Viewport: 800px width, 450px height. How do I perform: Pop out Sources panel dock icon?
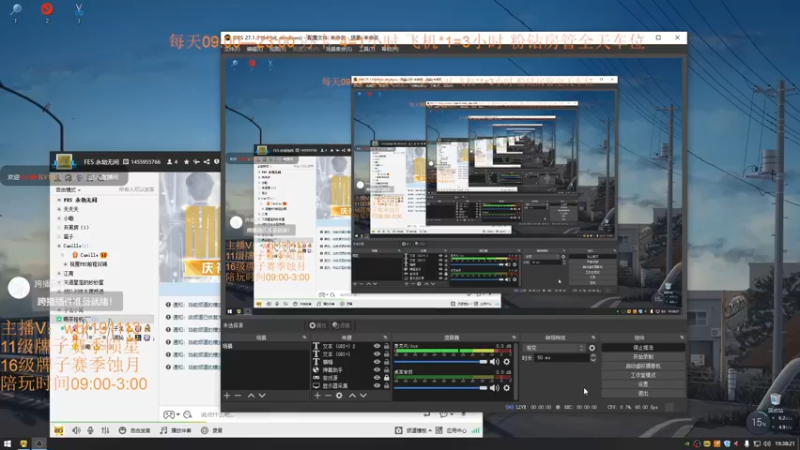pos(385,337)
